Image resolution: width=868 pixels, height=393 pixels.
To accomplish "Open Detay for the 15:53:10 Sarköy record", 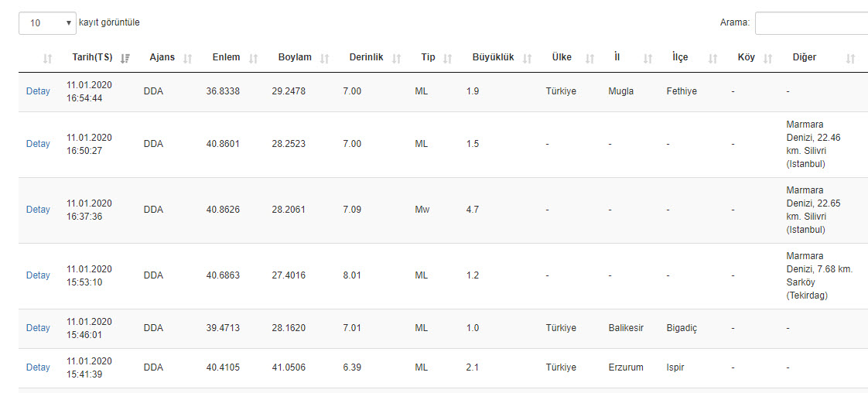I will point(38,275).
